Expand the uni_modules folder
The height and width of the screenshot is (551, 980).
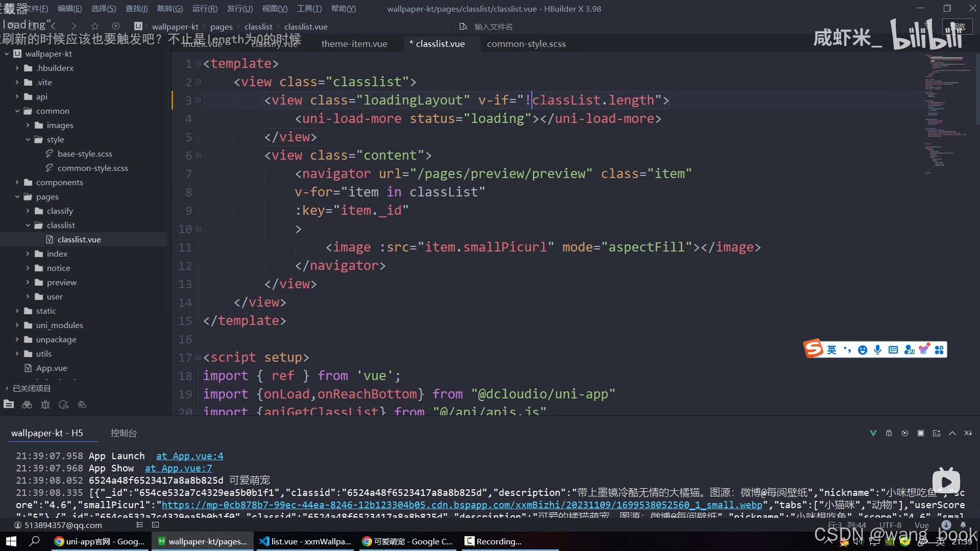click(17, 325)
